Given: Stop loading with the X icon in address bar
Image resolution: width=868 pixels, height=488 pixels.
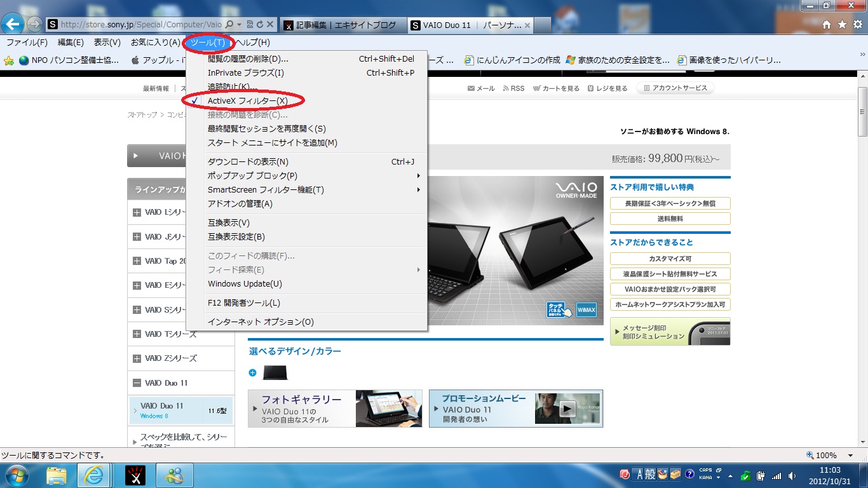Looking at the screenshot, I should 270,25.
